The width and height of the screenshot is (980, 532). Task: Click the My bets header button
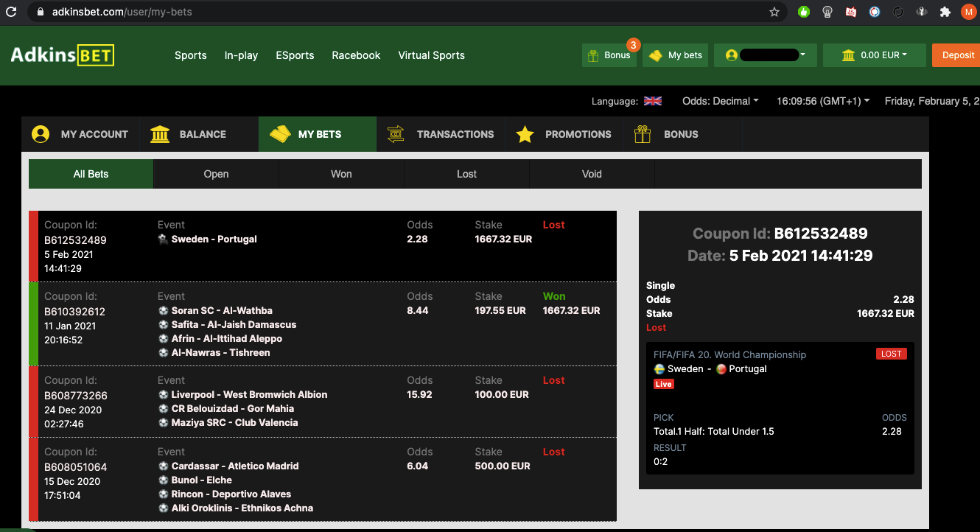coord(675,55)
